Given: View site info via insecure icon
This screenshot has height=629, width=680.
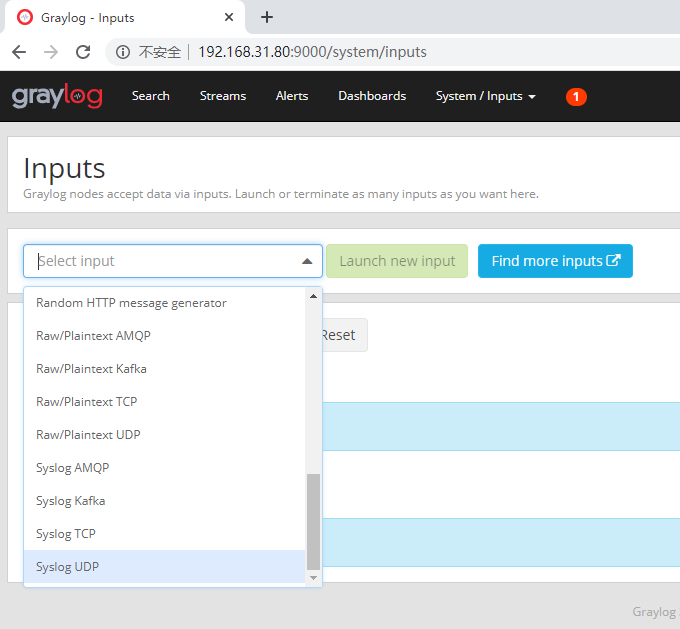Looking at the screenshot, I should coord(123,52).
